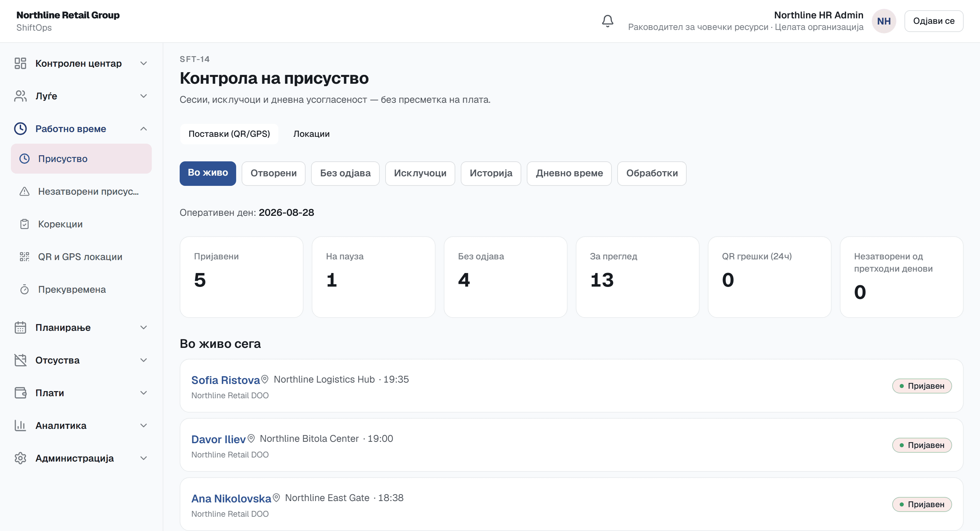The height and width of the screenshot is (531, 980).
Task: Select the Во живо tab
Action: click(x=208, y=173)
